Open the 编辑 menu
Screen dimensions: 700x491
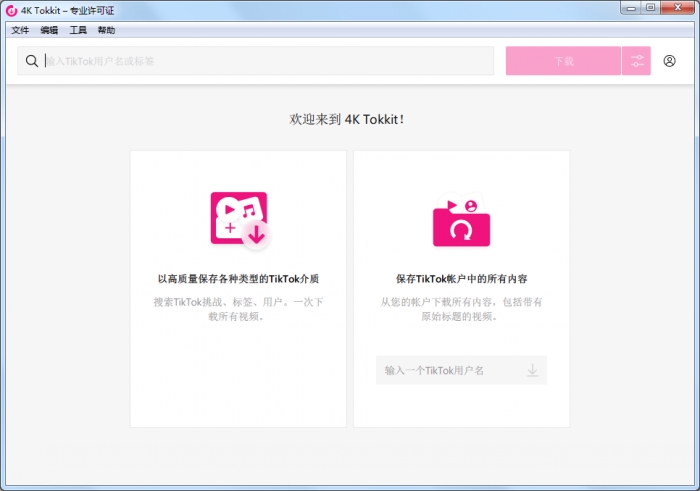(x=49, y=30)
